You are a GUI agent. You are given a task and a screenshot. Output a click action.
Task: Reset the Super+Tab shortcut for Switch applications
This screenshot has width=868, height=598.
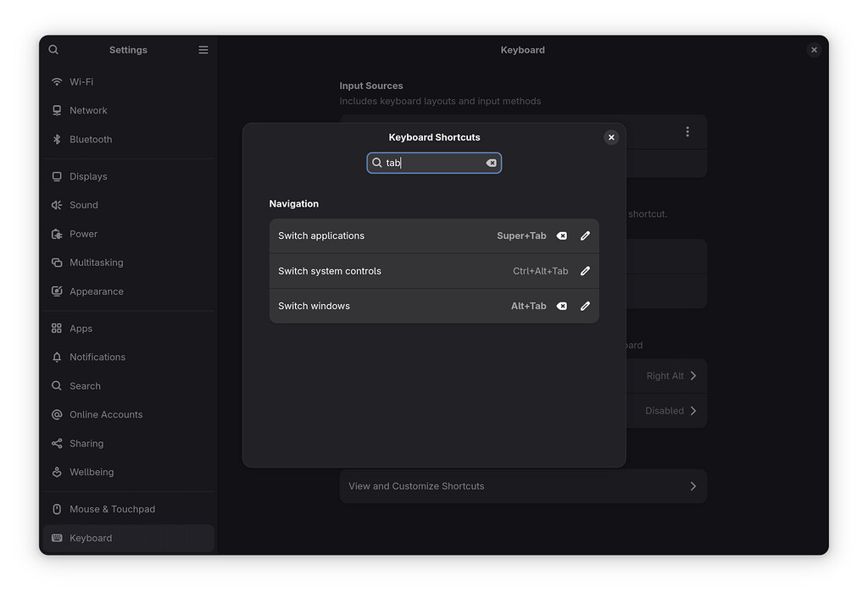click(x=561, y=236)
